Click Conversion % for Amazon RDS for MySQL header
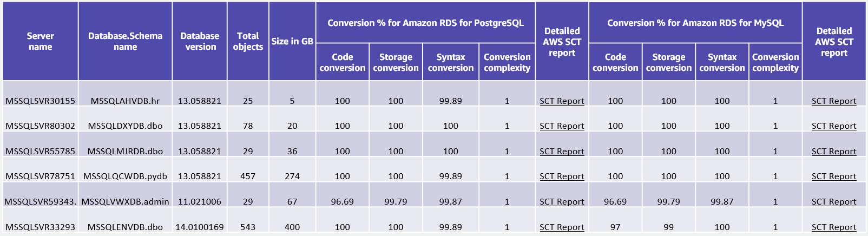Screen dimensions: 868x236 tap(695, 23)
